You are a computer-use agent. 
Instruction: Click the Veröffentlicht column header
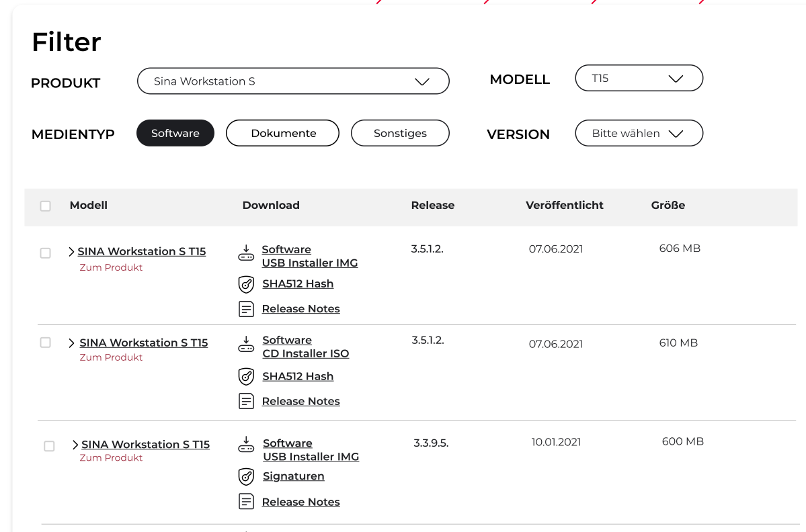(565, 206)
